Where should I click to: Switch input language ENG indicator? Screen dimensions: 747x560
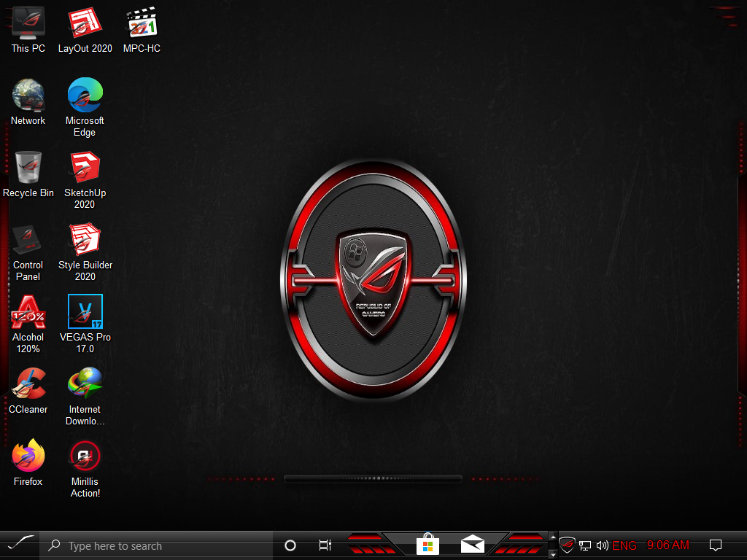pos(624,545)
